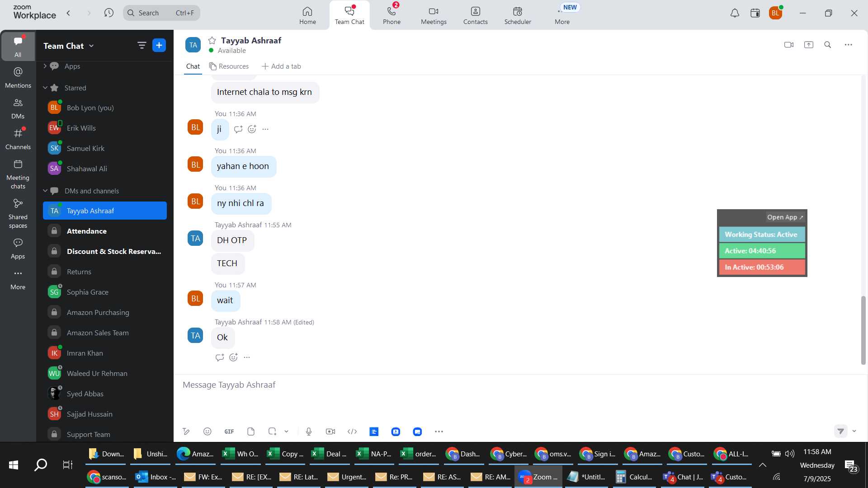
Task: Reply to the 'Ok' message
Action: pos(220,357)
